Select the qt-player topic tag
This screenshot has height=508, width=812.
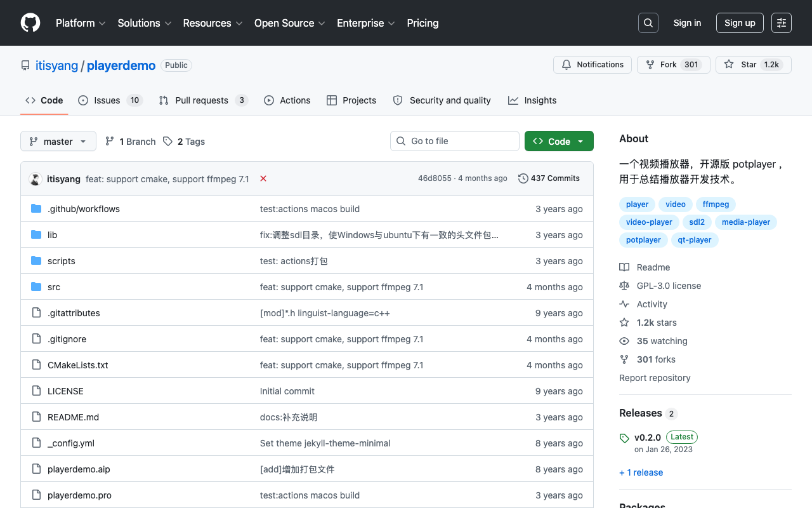click(x=695, y=239)
